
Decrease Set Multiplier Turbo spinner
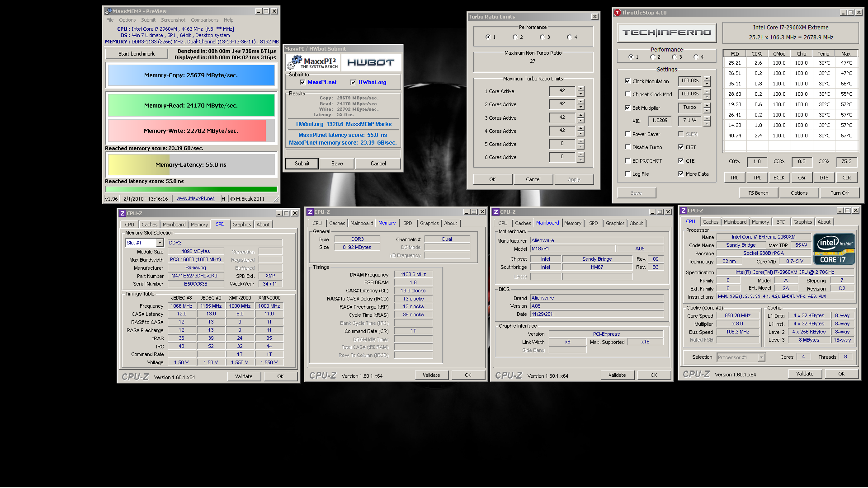[x=707, y=111]
